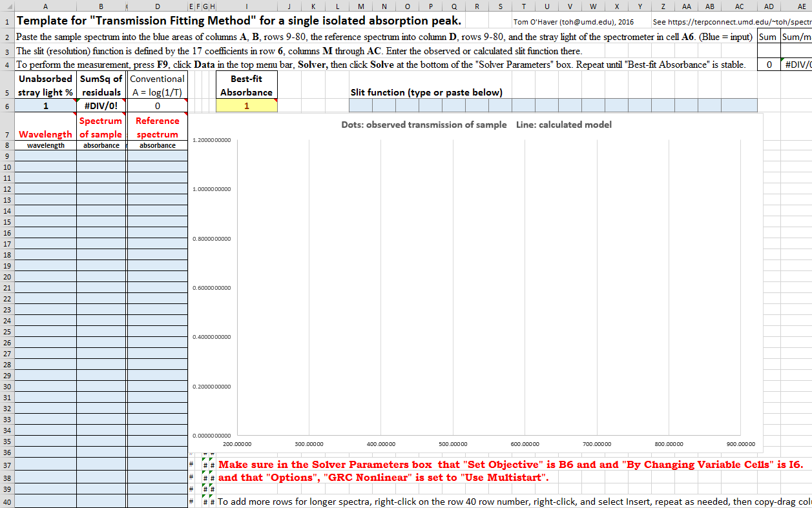Click the Sum header cell in column AD
Viewport: 812px width, 508px height.
(767, 37)
